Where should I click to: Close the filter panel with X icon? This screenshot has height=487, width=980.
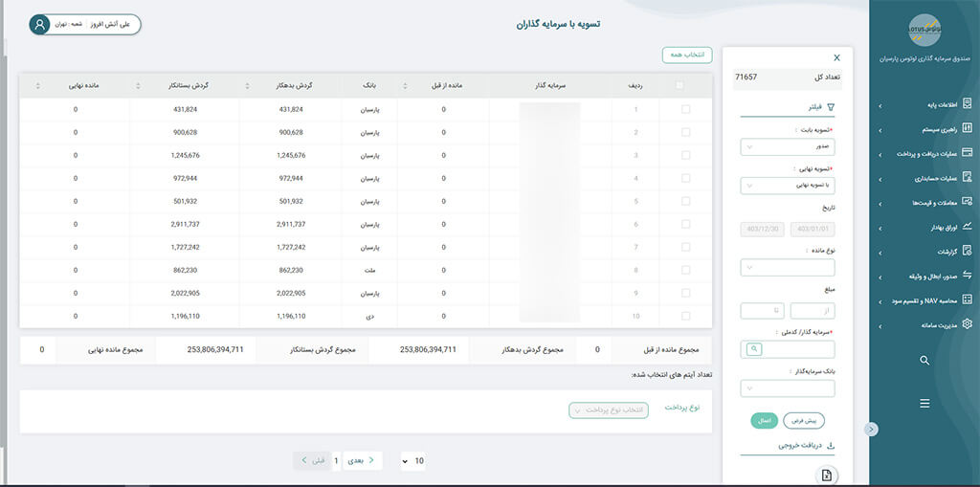(837, 58)
